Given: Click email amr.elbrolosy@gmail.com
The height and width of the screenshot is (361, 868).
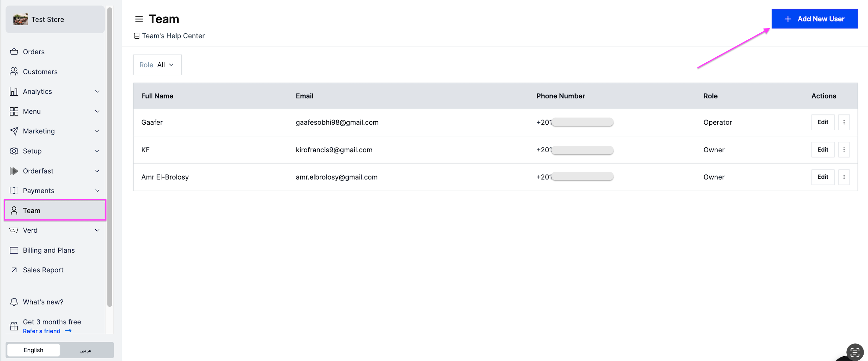Looking at the screenshot, I should pos(336,177).
